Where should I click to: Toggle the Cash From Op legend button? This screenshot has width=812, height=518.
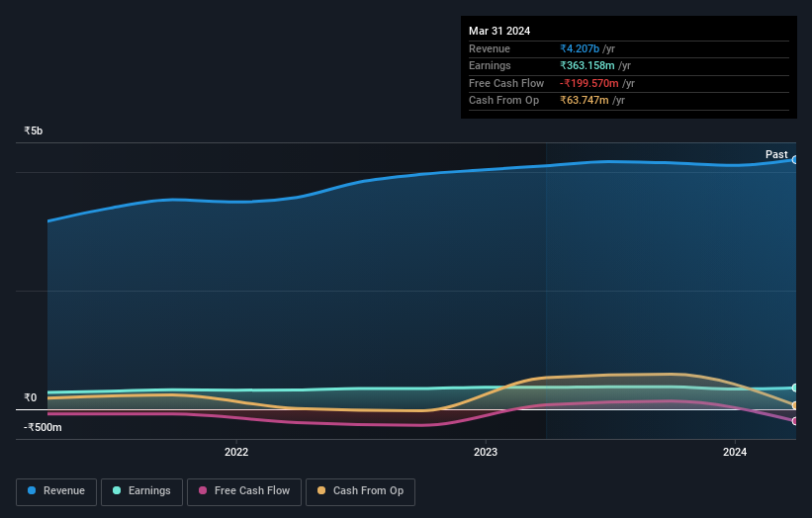click(360, 491)
